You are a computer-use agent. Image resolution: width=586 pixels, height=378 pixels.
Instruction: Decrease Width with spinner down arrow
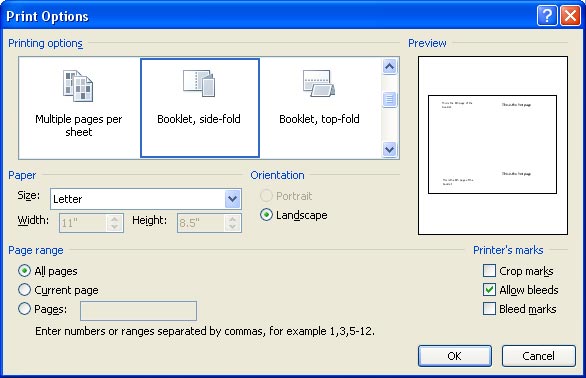115,227
